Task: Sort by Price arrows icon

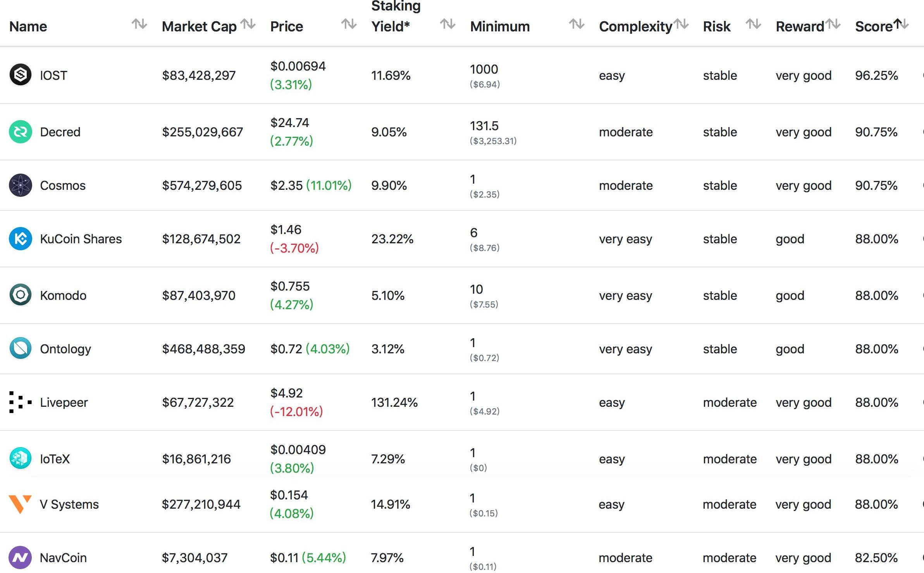Action: [x=349, y=24]
